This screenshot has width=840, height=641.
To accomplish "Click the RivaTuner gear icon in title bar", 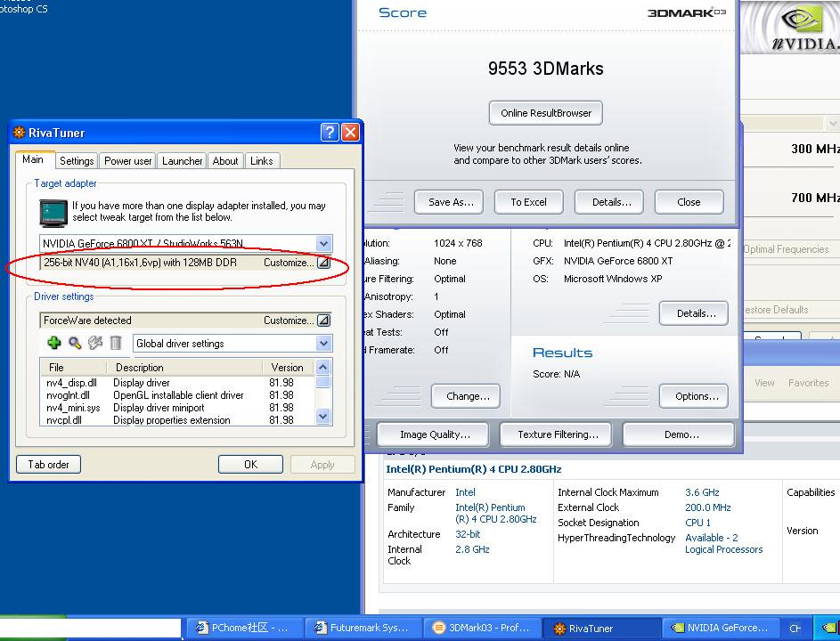I will [x=19, y=133].
